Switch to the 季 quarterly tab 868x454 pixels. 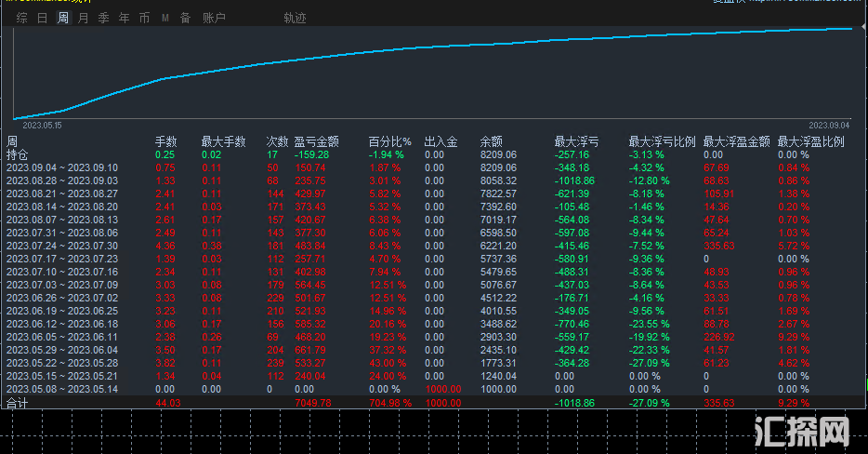point(103,18)
